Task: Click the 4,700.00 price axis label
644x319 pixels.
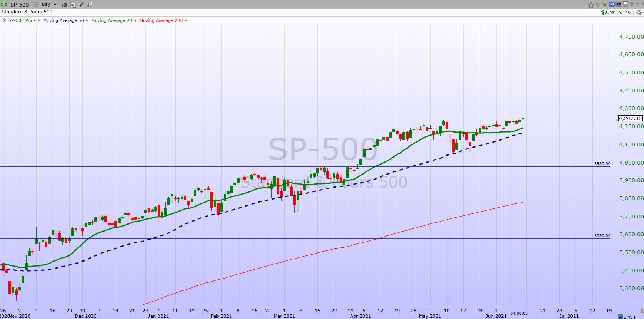Action: click(x=631, y=37)
